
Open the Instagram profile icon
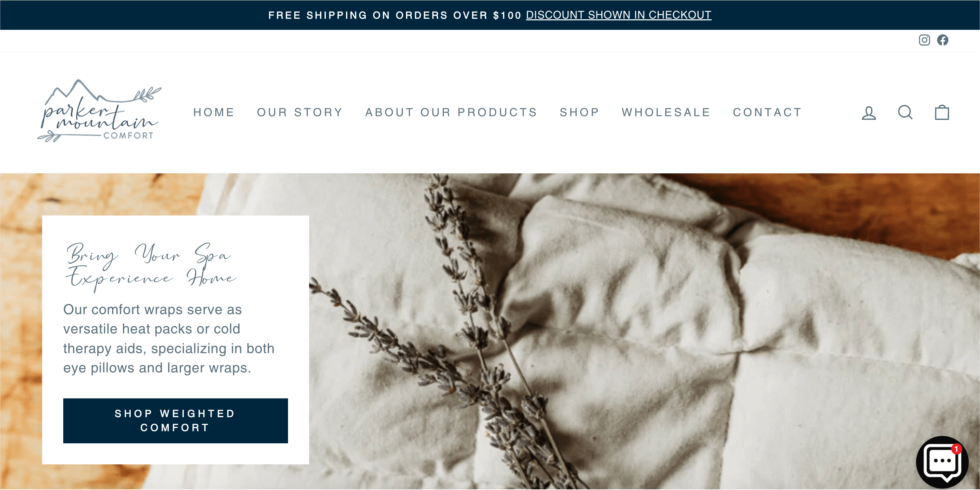924,40
